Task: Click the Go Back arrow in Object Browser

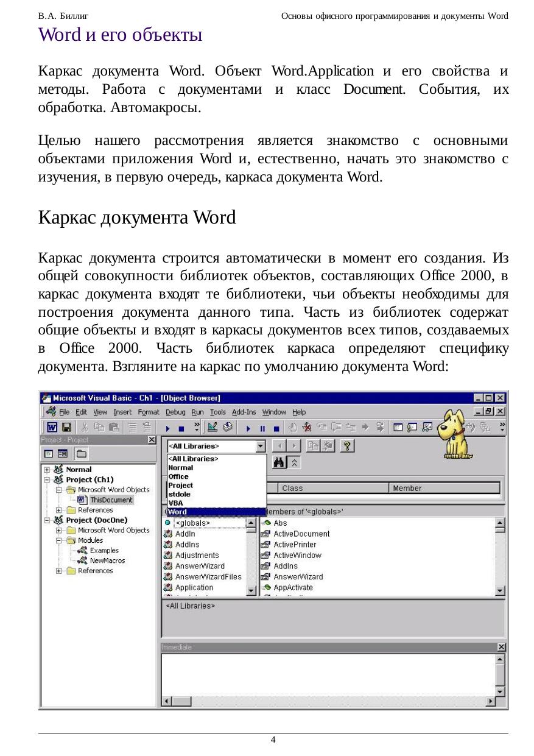Action: point(279,446)
